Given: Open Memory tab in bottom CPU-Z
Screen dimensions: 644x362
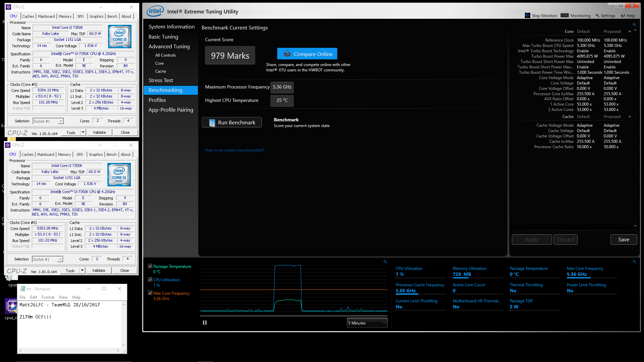Looking at the screenshot, I should [x=64, y=155].
